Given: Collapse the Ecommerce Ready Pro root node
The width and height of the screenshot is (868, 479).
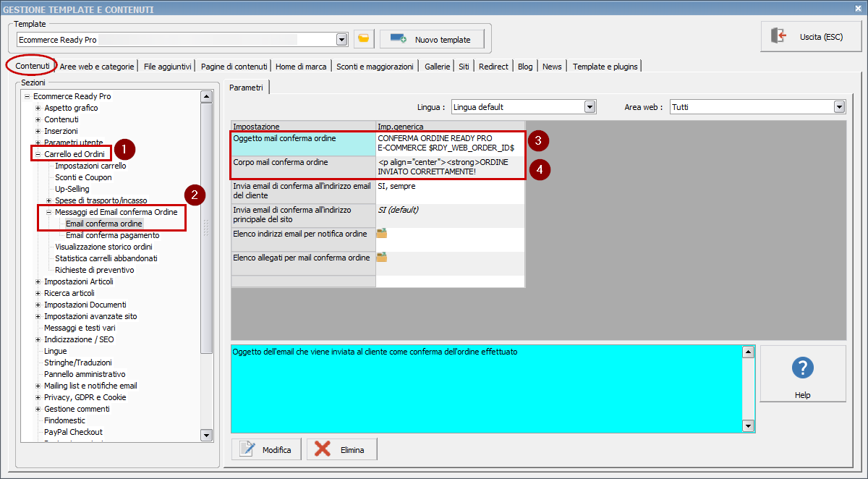Looking at the screenshot, I should pyautogui.click(x=27, y=96).
